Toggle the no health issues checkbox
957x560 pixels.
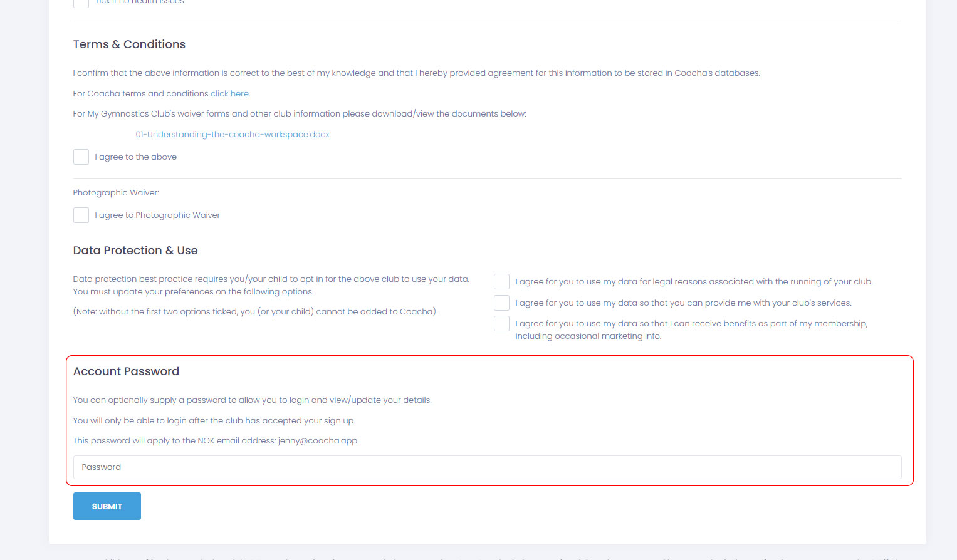(x=81, y=2)
